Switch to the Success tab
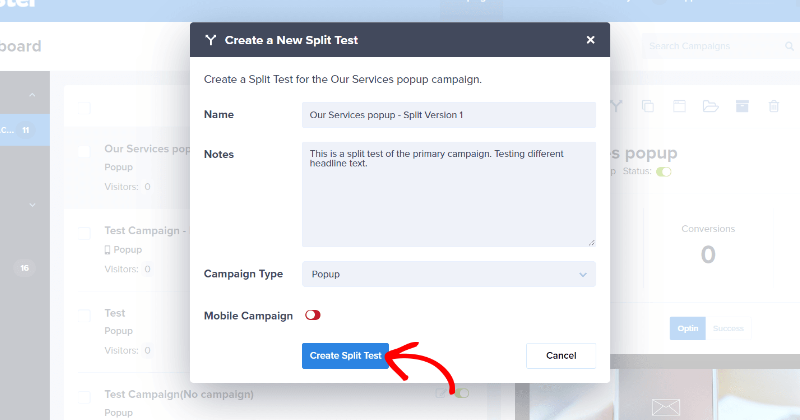800x420 pixels. (727, 327)
